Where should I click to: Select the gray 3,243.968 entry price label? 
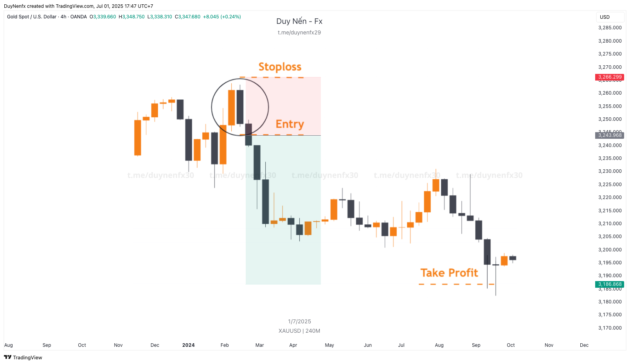609,135
